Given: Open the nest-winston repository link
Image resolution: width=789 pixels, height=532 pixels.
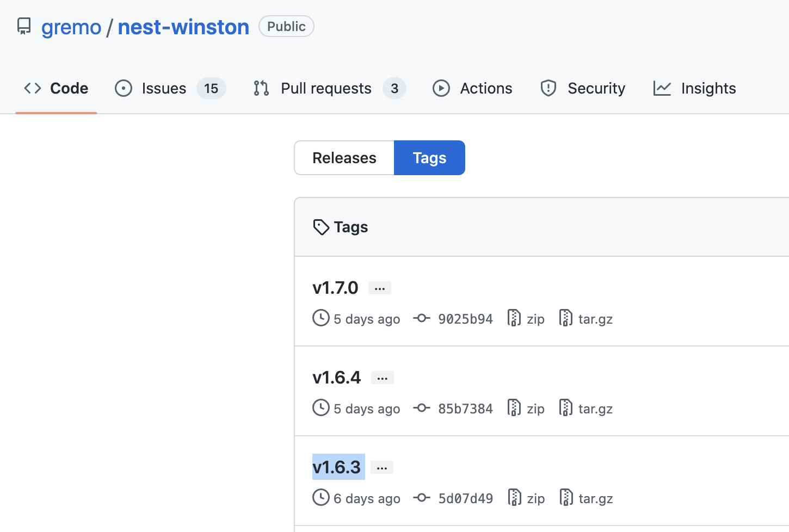Looking at the screenshot, I should pos(183,27).
